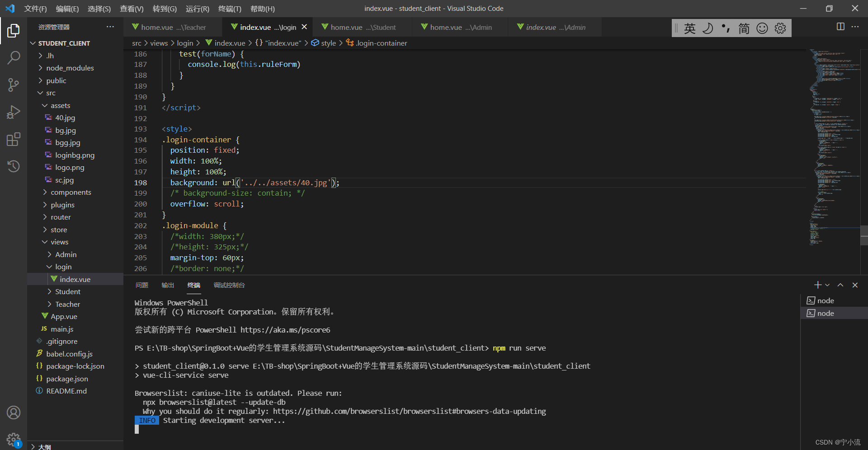Open the browserslist GitHub link in terminal
Viewport: 868px width, 450px height.
coord(410,411)
